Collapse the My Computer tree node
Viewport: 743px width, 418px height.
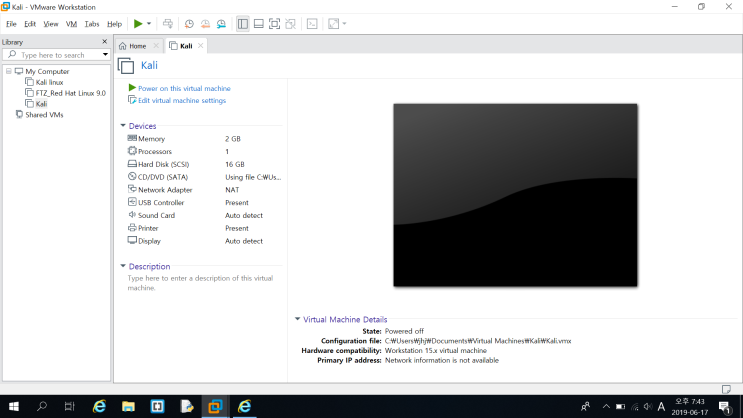(9, 71)
